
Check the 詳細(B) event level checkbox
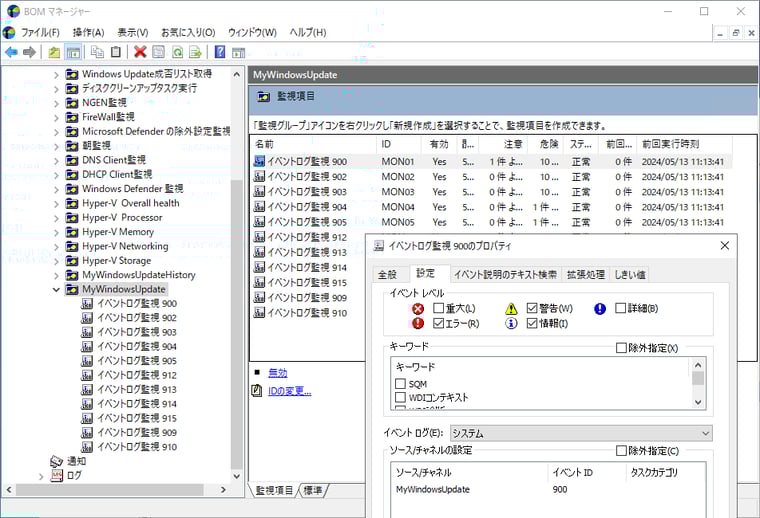(x=620, y=308)
